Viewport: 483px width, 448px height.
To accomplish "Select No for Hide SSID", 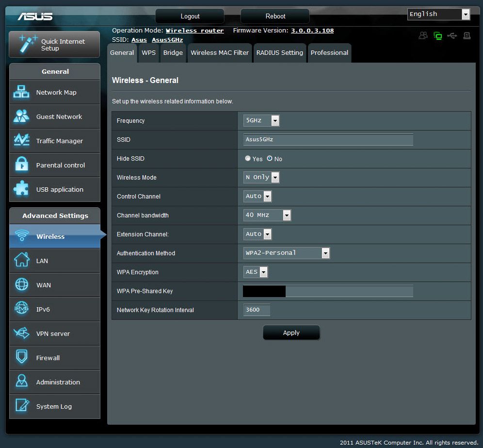I will tap(270, 159).
